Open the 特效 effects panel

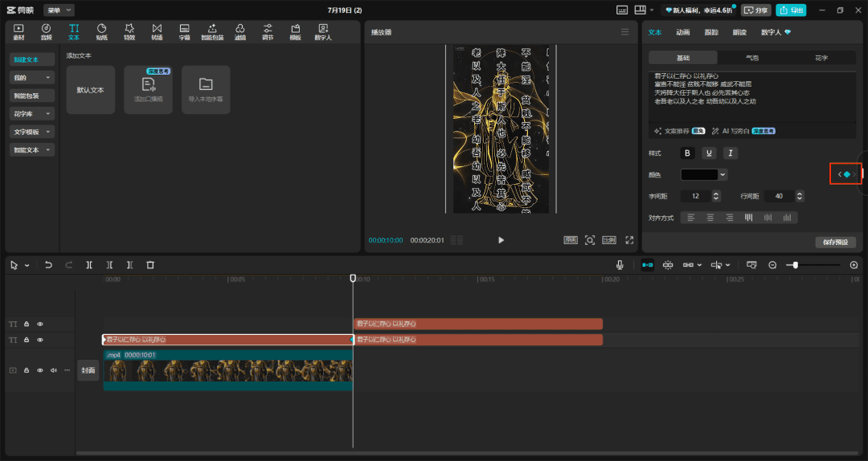tap(129, 31)
